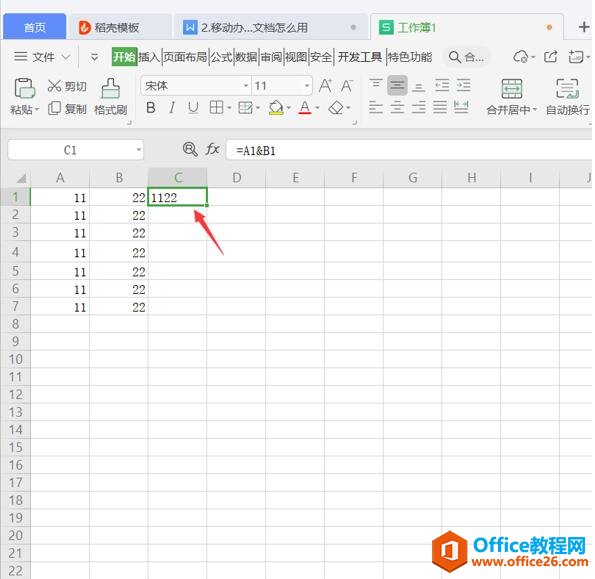
Task: Switch to the 视图 ribbon tab
Action: coord(296,57)
